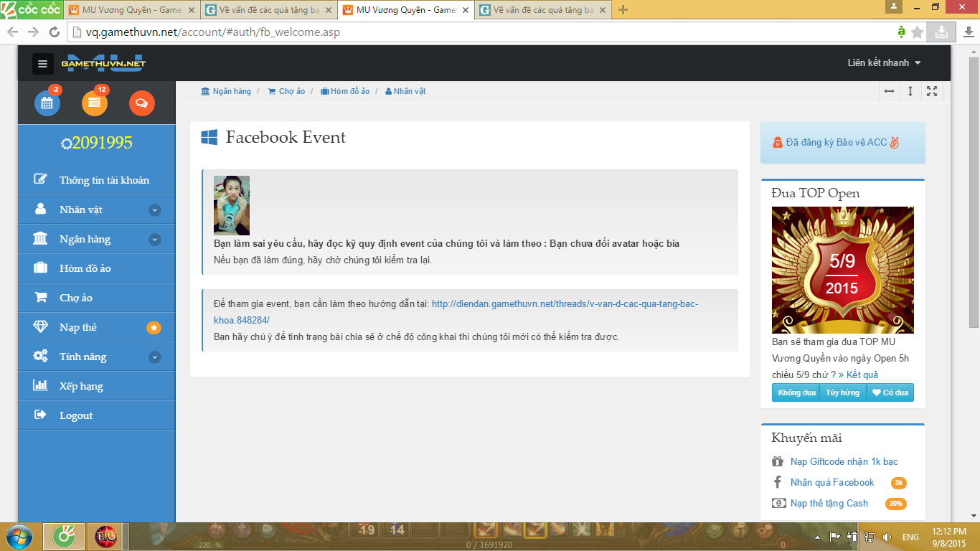Toggle fullscreen expand icon
Screen dimensions: 980x551
pos(932,91)
